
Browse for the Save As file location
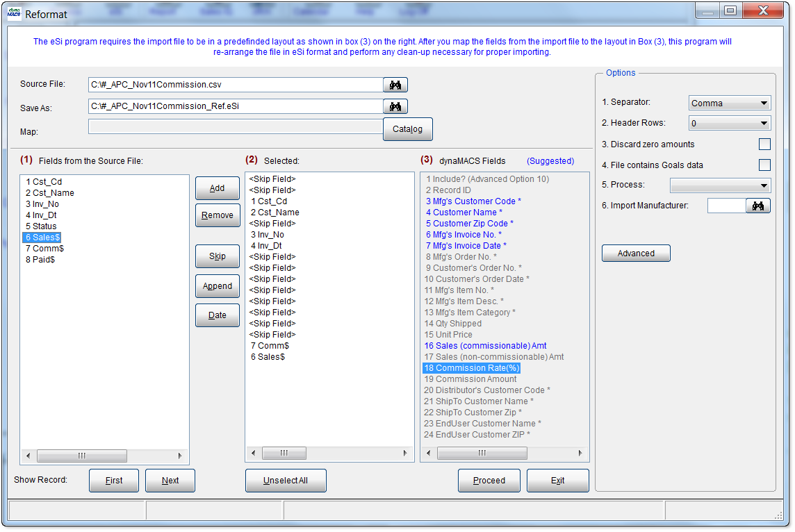(x=395, y=106)
